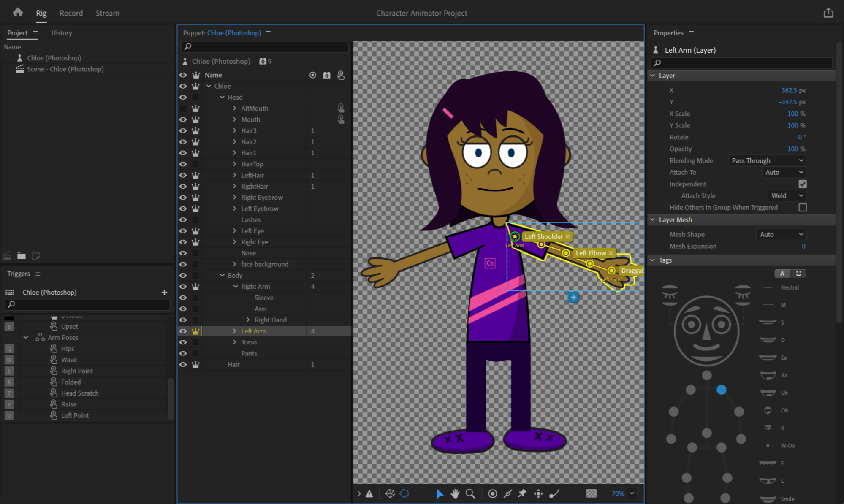The width and height of the screenshot is (844, 504).
Task: Click Add Trigger button in Triggers panel
Action: point(166,292)
